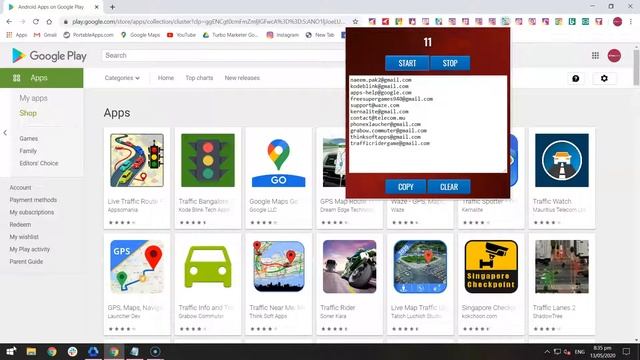Click CLEAR button below the email list

tap(449, 187)
